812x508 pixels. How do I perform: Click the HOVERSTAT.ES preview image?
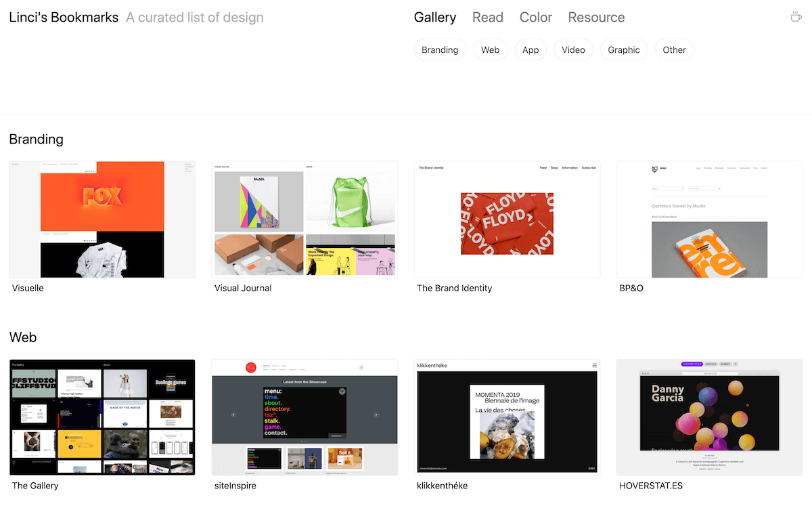[x=709, y=417]
